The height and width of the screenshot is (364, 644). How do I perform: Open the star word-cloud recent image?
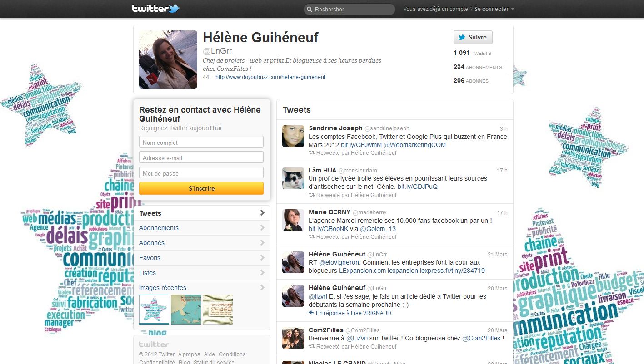[154, 310]
